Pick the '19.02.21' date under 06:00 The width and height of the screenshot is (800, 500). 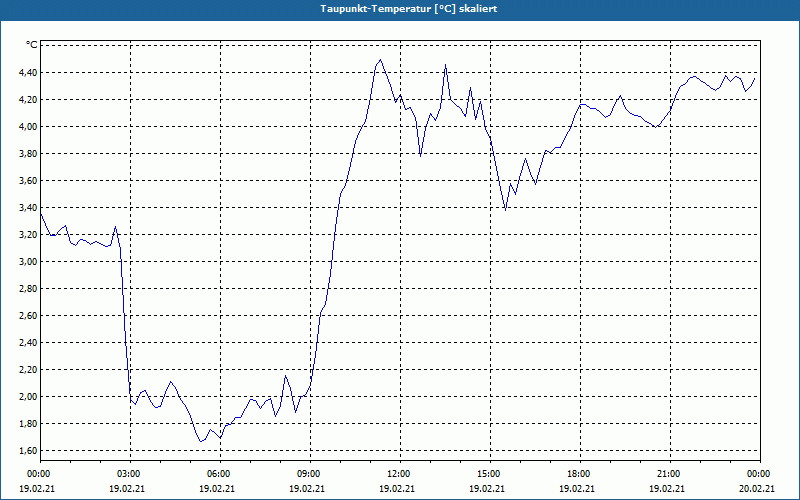click(217, 488)
